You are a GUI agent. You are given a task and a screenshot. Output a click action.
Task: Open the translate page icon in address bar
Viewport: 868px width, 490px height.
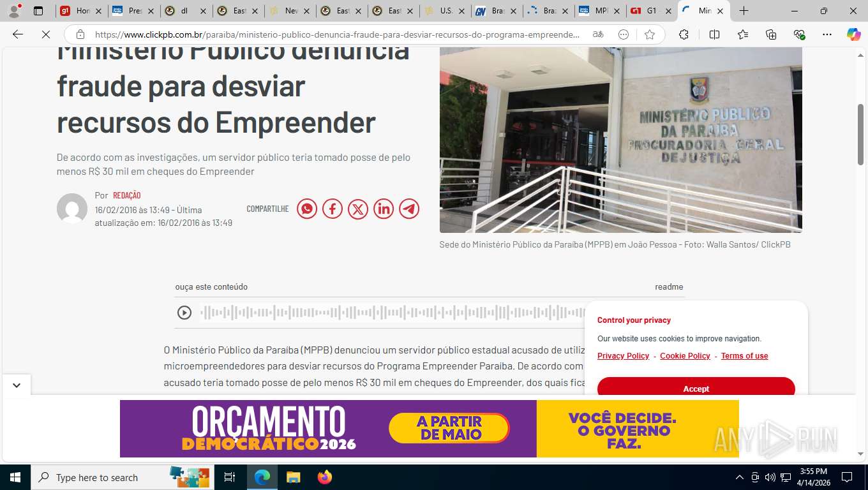(x=598, y=34)
